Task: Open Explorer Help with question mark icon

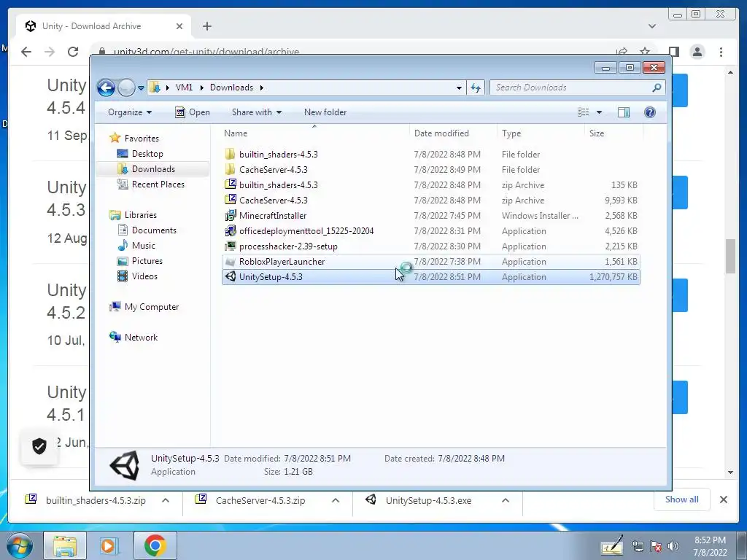Action: click(650, 112)
